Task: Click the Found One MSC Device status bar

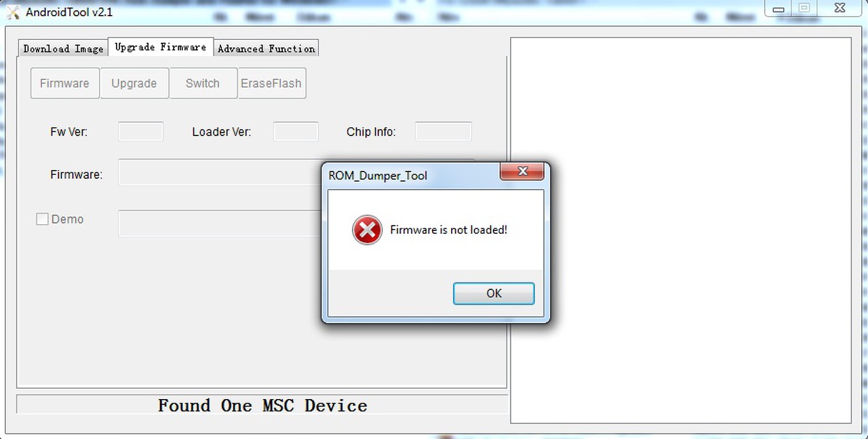Action: coord(262,405)
